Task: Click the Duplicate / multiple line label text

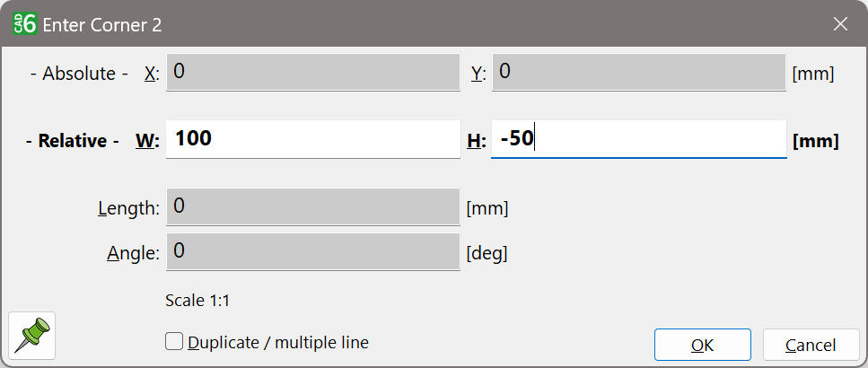Action: click(278, 343)
